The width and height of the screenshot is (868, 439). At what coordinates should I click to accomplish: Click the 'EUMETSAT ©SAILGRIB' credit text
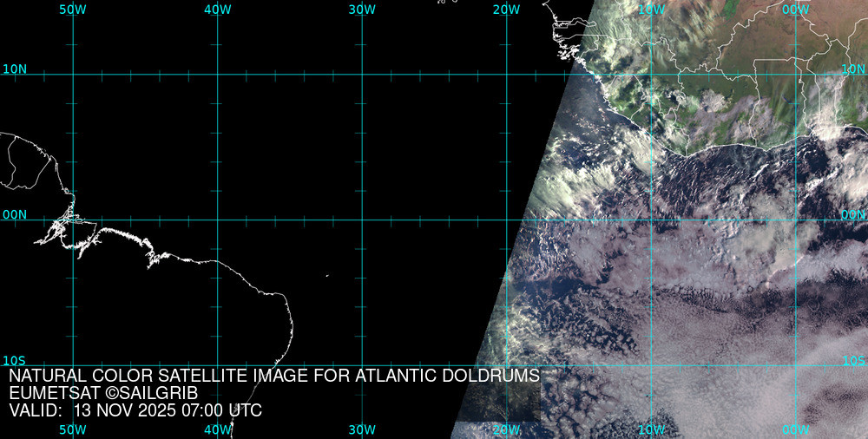click(x=103, y=393)
